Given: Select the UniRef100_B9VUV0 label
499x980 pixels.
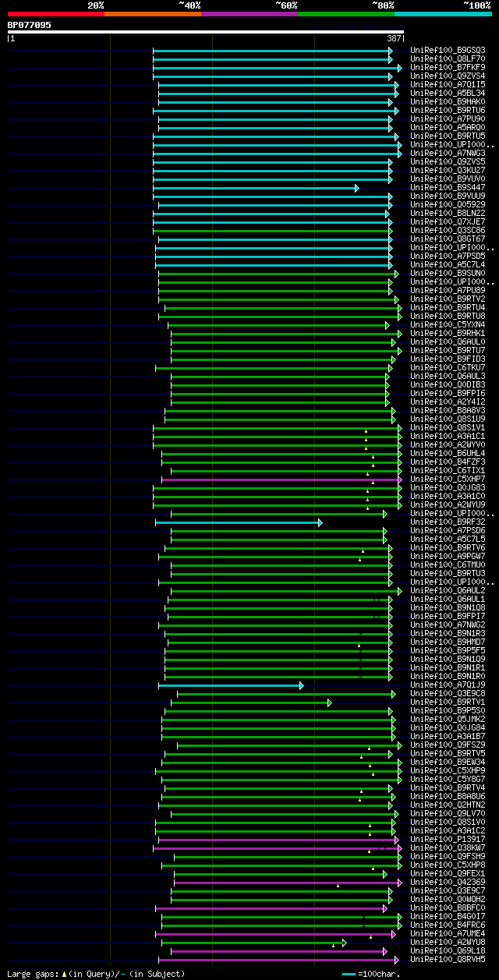Looking at the screenshot, I should pos(448,179).
